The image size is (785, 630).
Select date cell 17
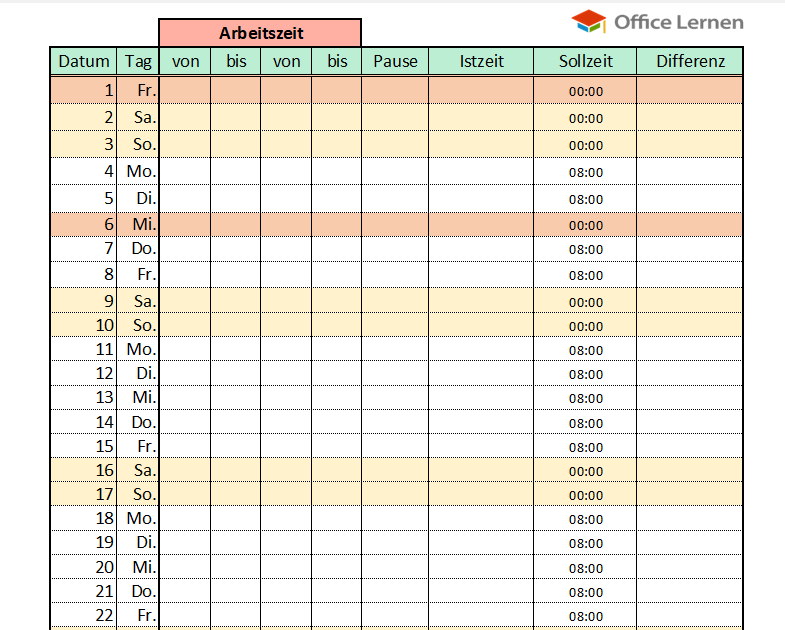84,494
